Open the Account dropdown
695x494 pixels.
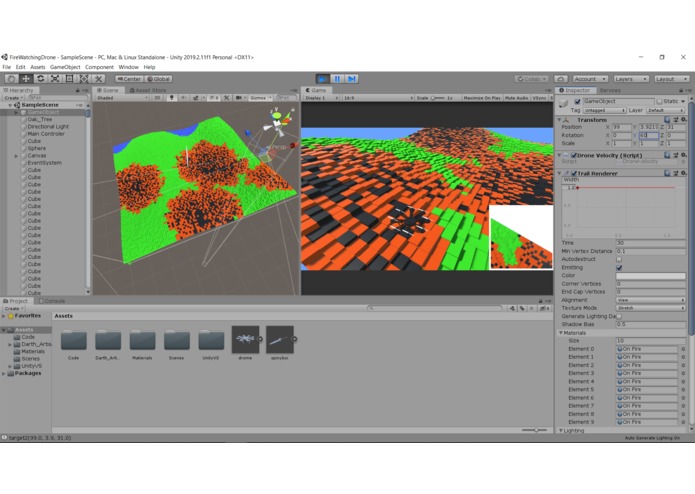(590, 79)
